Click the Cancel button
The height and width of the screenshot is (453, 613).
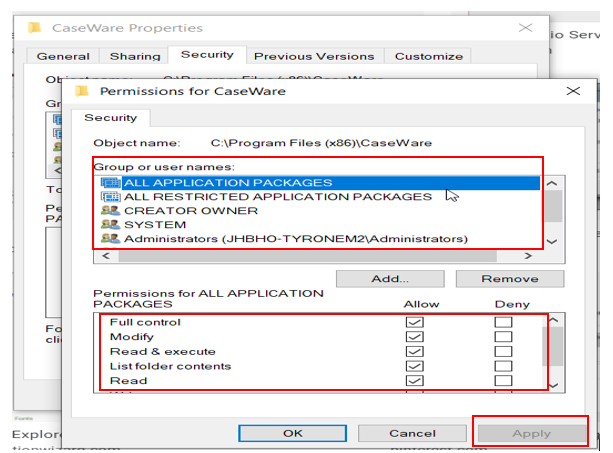(x=412, y=433)
